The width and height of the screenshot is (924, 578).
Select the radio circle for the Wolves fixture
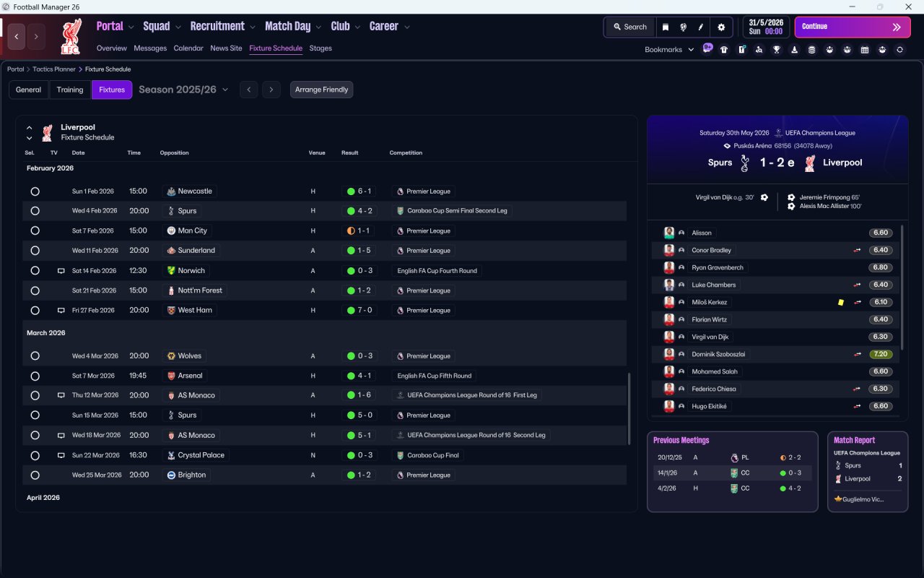(35, 356)
